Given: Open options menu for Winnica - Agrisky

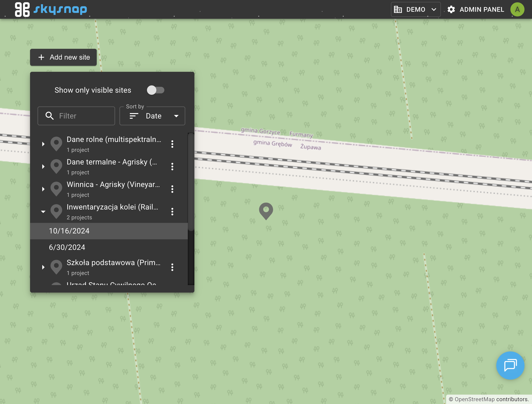Looking at the screenshot, I should (x=172, y=189).
